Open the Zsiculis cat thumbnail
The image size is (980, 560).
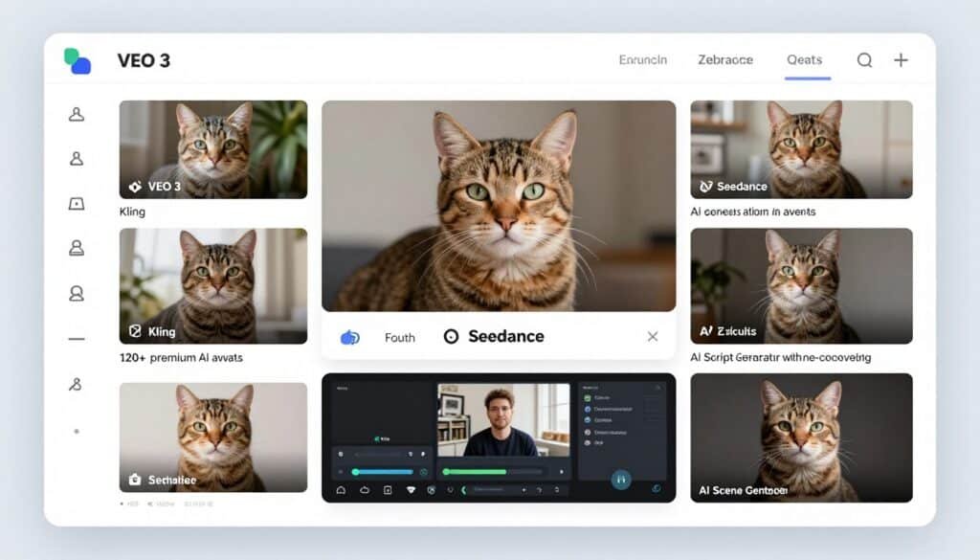coord(801,285)
